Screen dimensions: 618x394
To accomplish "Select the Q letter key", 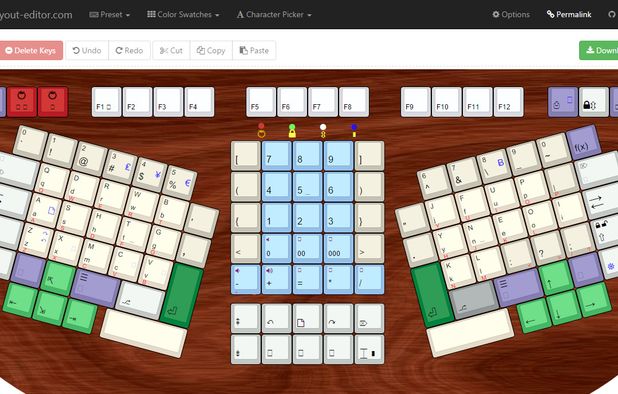I will [53, 180].
